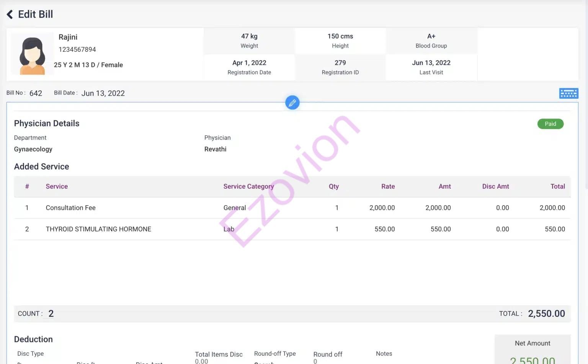588x364 pixels.
Task: Click the Service column header
Action: pyautogui.click(x=57, y=186)
